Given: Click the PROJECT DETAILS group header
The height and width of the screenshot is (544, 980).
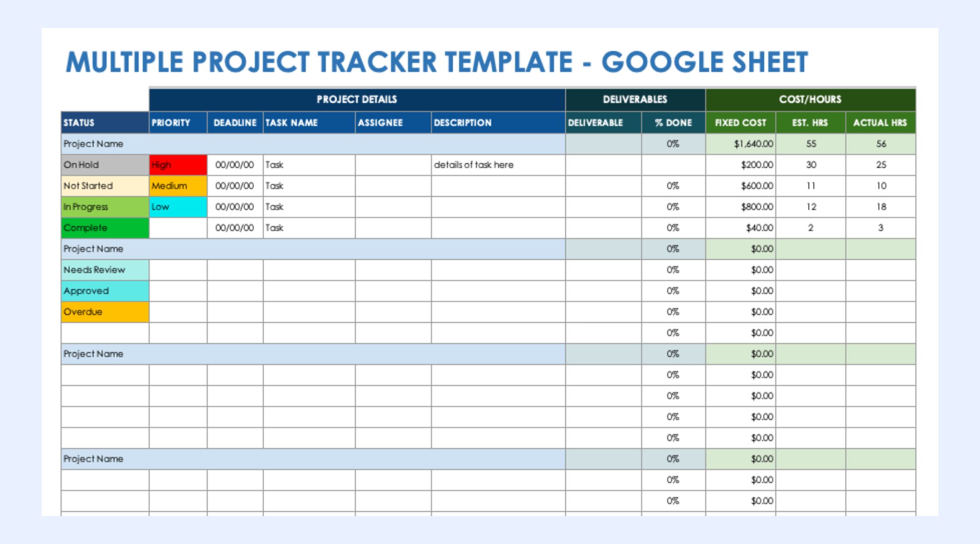Looking at the screenshot, I should 357,99.
